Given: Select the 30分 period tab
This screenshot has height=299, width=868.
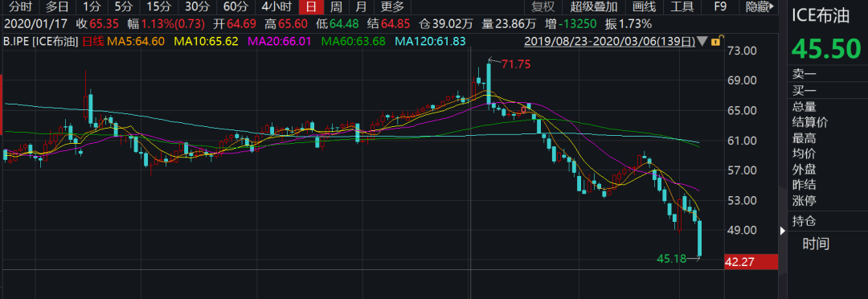Looking at the screenshot, I should [197, 6].
